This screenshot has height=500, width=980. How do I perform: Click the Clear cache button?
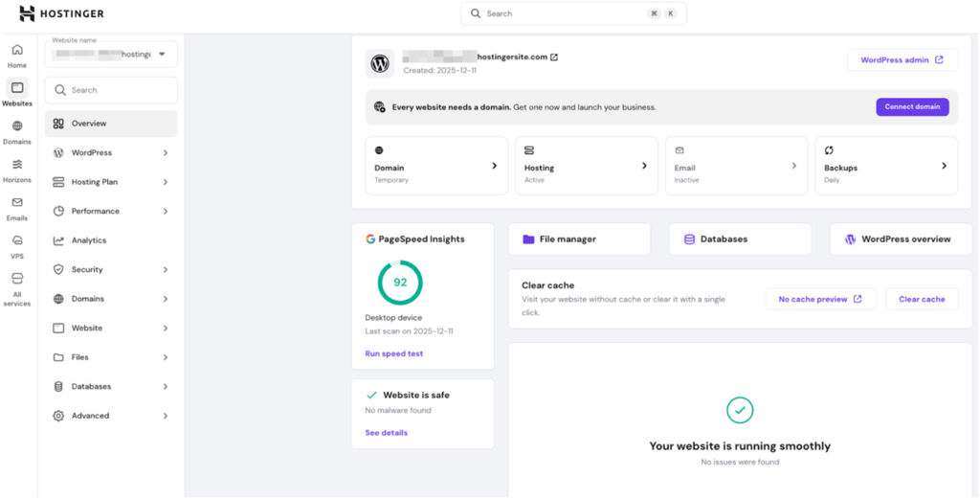click(922, 299)
